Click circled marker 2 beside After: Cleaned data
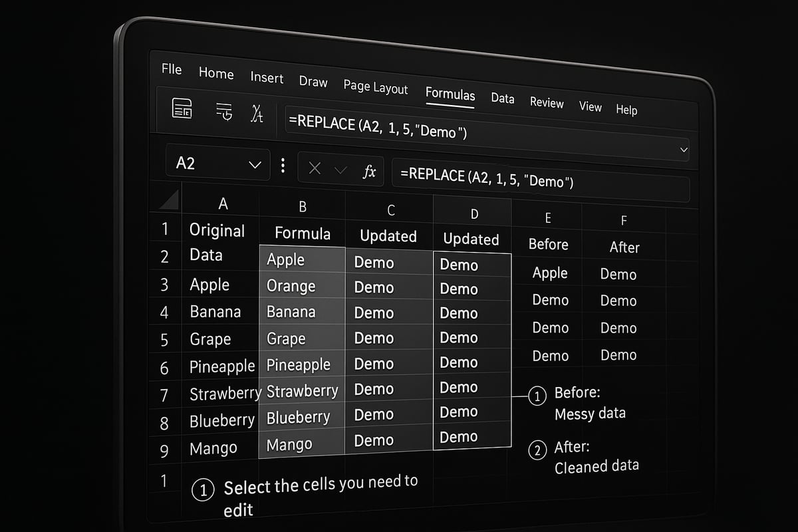The height and width of the screenshot is (532, 798). point(537,450)
